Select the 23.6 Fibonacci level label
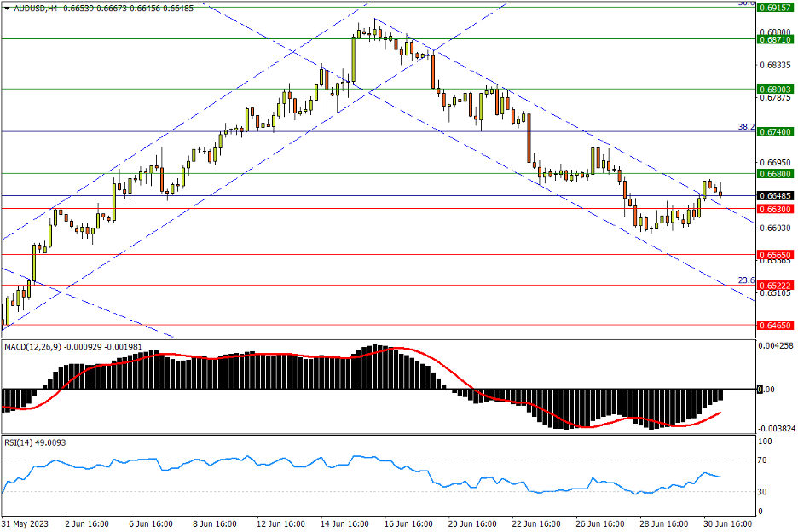798x532 pixels. [745, 280]
